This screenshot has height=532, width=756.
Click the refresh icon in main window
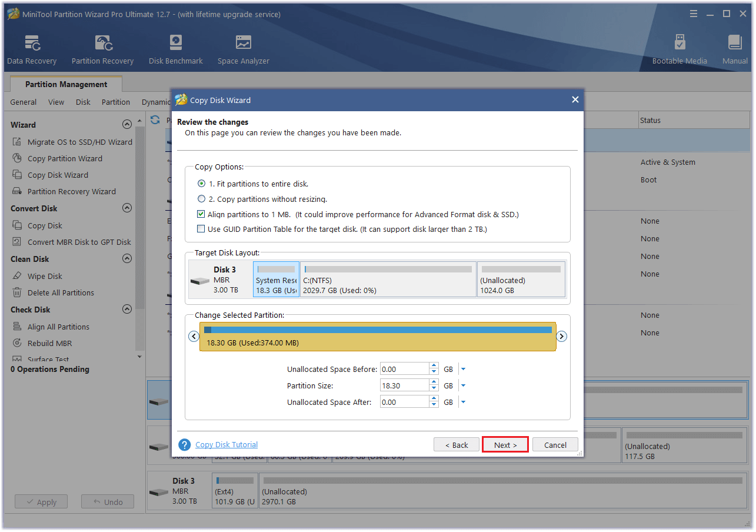coord(155,119)
